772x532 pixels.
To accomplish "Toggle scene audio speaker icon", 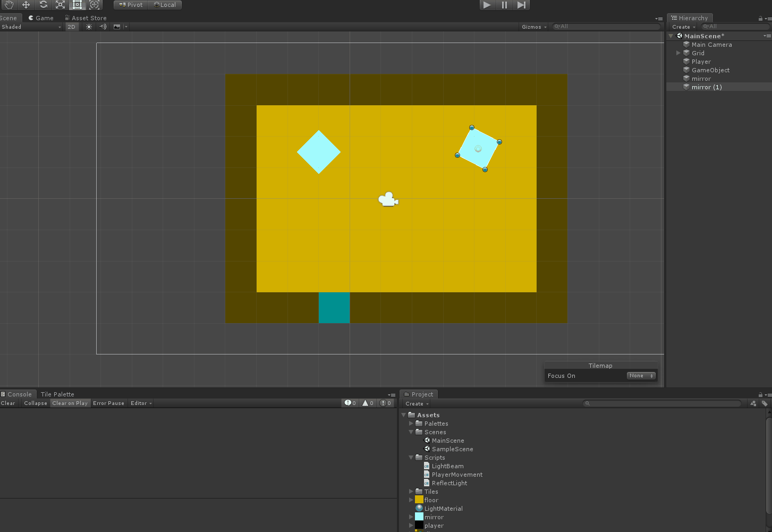I will pyautogui.click(x=103, y=27).
